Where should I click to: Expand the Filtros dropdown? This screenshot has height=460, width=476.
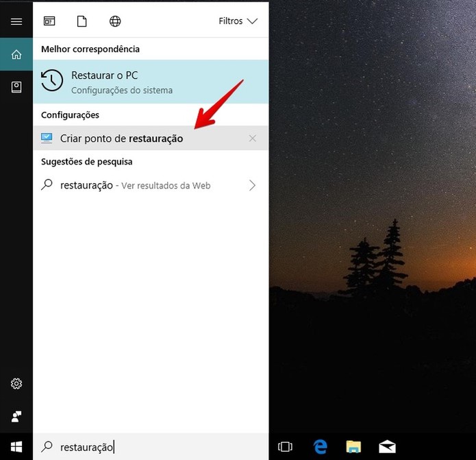point(238,21)
